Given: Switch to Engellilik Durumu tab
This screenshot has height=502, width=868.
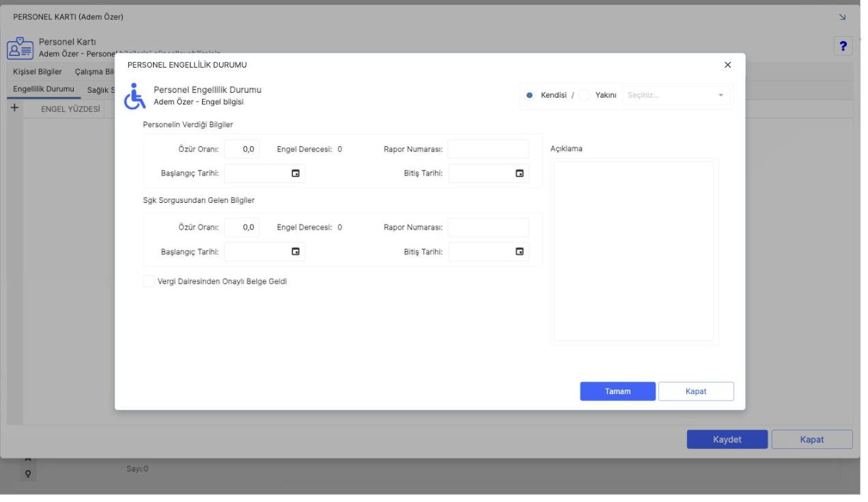Looking at the screenshot, I should click(44, 89).
